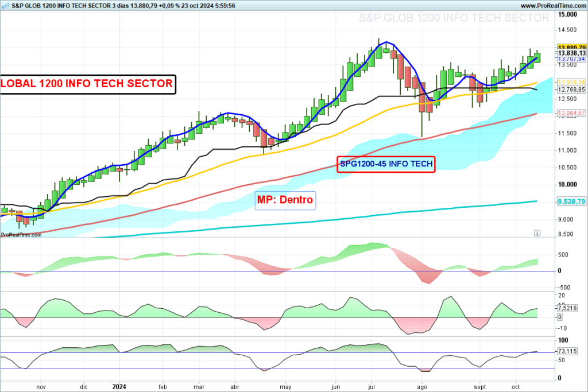Select the "MP: Dentro" annotation box

tap(285, 200)
